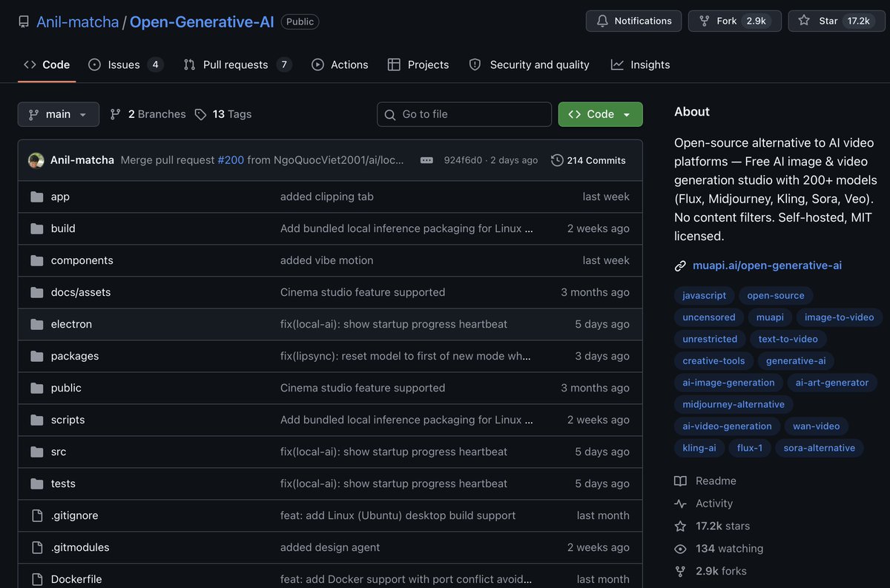Viewport: 890px width, 588px height.
Task: Click the folder icon for build
Action: (x=37, y=228)
